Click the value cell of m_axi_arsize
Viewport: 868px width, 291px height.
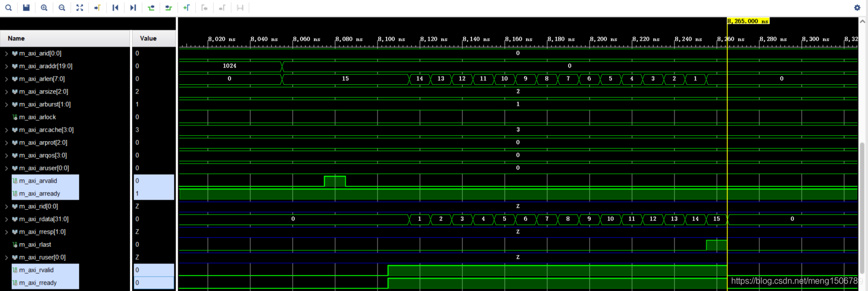(154, 92)
